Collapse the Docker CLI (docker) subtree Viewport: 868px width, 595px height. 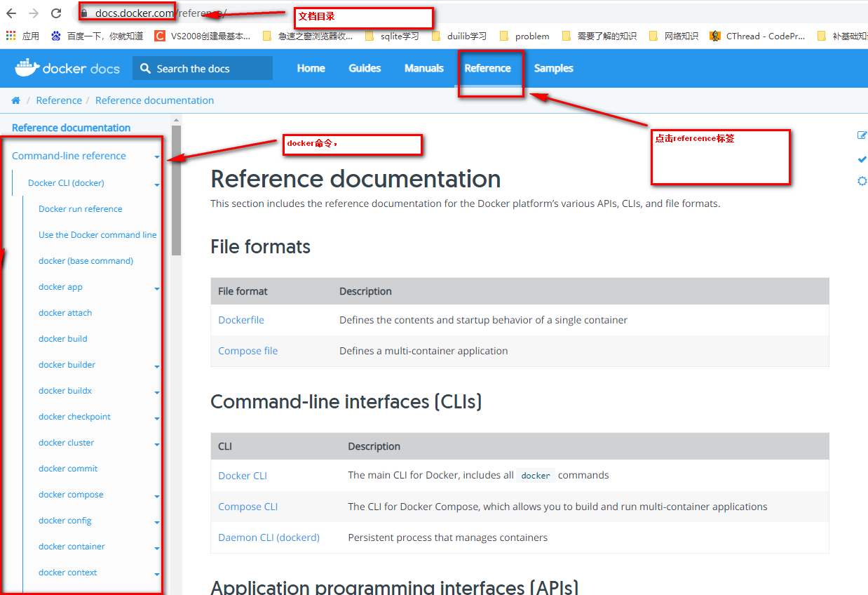tap(157, 185)
